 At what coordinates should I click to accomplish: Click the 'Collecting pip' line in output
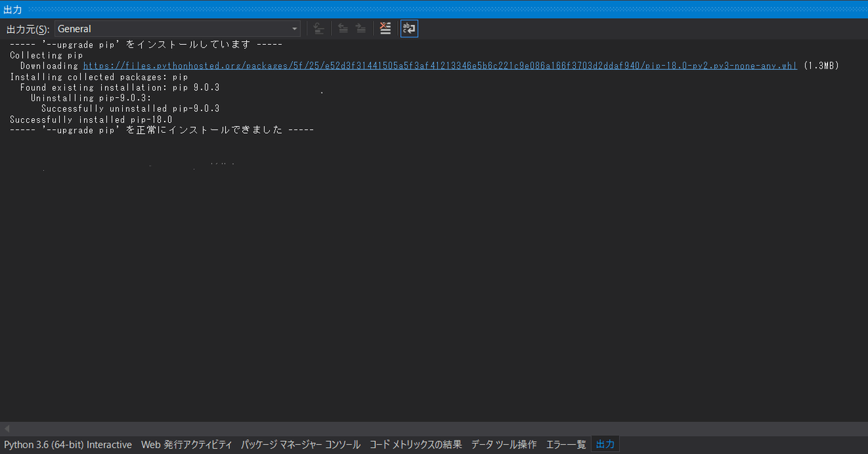click(x=46, y=55)
